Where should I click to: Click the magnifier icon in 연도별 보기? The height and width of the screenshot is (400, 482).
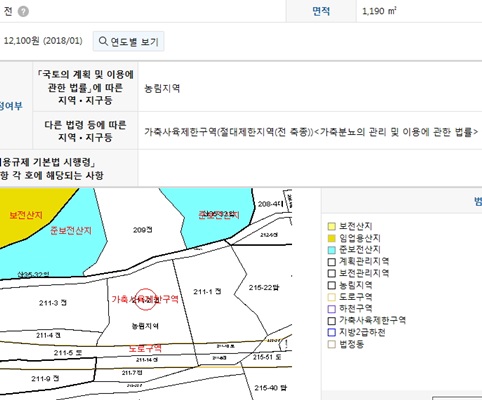pos(103,41)
